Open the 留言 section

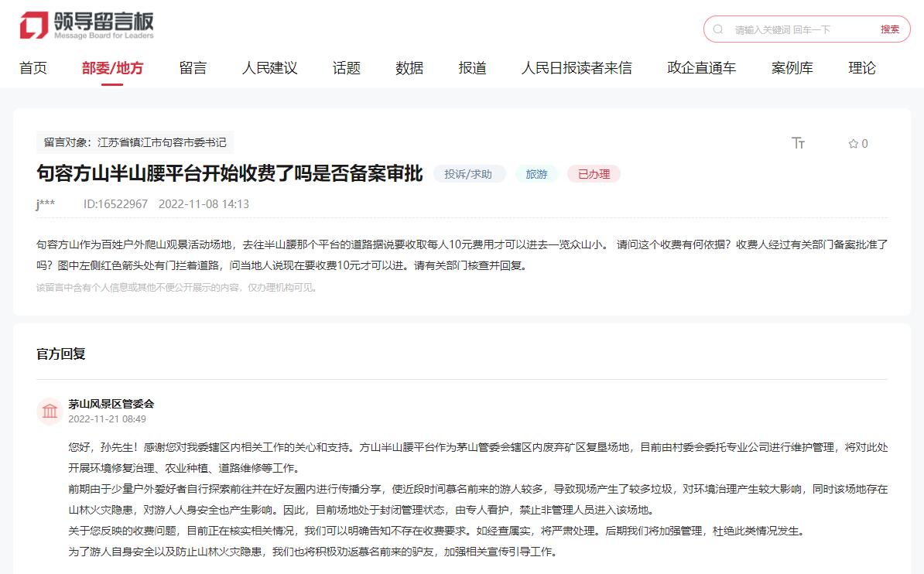[192, 68]
